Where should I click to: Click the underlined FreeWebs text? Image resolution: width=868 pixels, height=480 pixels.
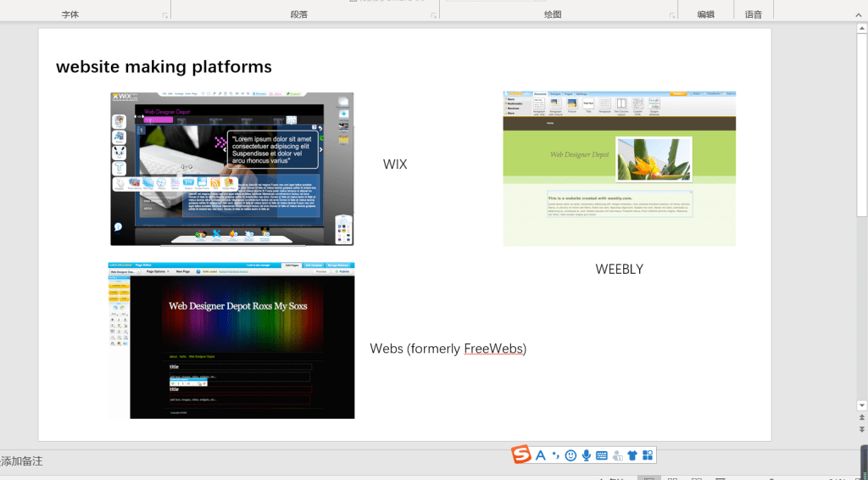(x=493, y=349)
